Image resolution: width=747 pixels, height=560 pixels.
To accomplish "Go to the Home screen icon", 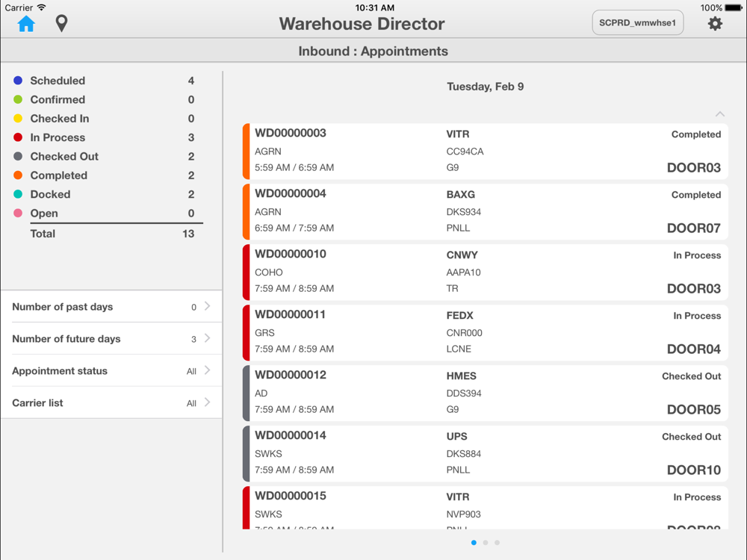I will pyautogui.click(x=26, y=23).
